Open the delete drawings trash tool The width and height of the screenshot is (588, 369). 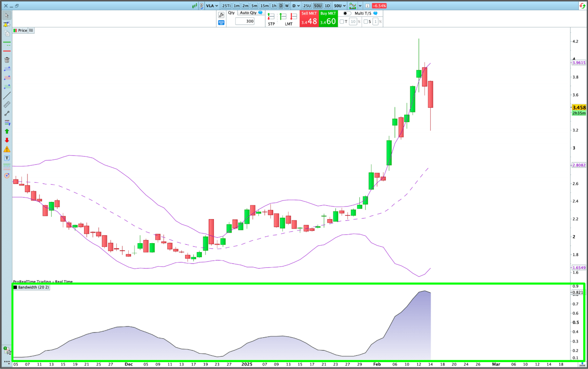click(7, 60)
